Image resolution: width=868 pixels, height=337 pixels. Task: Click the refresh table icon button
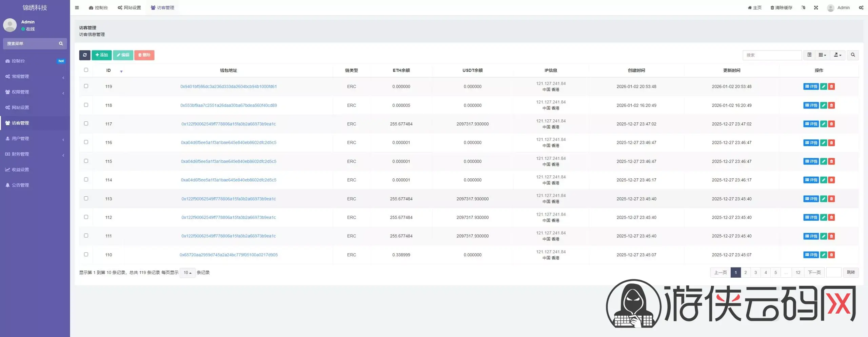pos(85,55)
